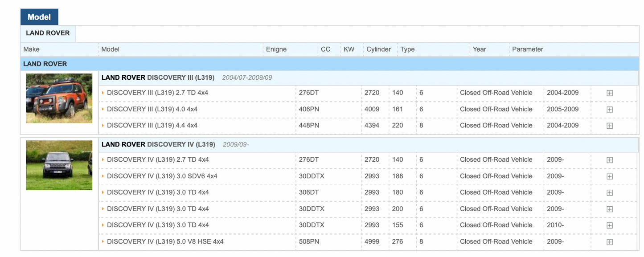Open the Model tab
Image resolution: width=644 pixels, height=257 pixels.
(39, 17)
